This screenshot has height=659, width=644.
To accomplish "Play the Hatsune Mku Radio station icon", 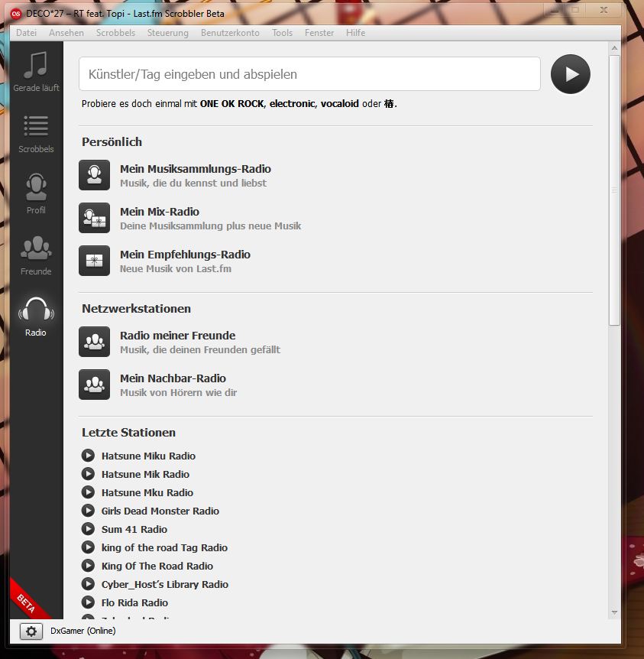I will 88,492.
